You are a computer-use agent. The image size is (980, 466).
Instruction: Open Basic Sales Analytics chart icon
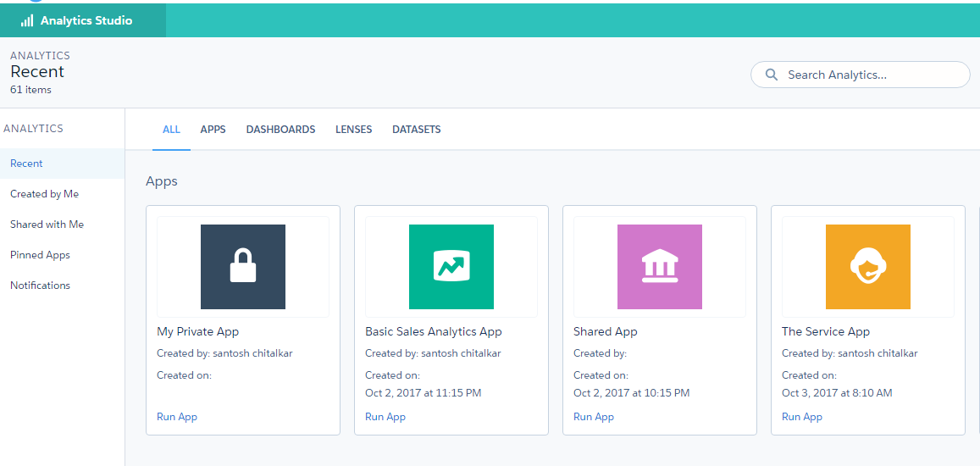coord(451,267)
